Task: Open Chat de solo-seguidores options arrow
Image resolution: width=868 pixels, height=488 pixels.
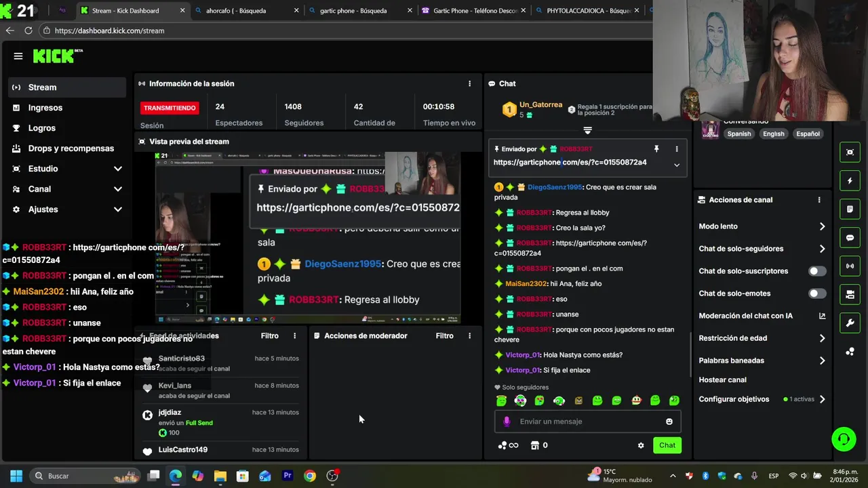Action: click(822, 249)
